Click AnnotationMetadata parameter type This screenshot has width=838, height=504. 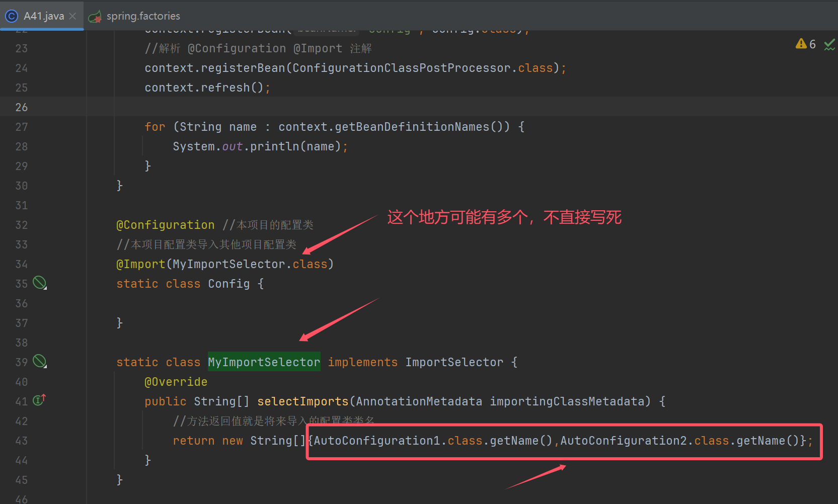tap(419, 401)
